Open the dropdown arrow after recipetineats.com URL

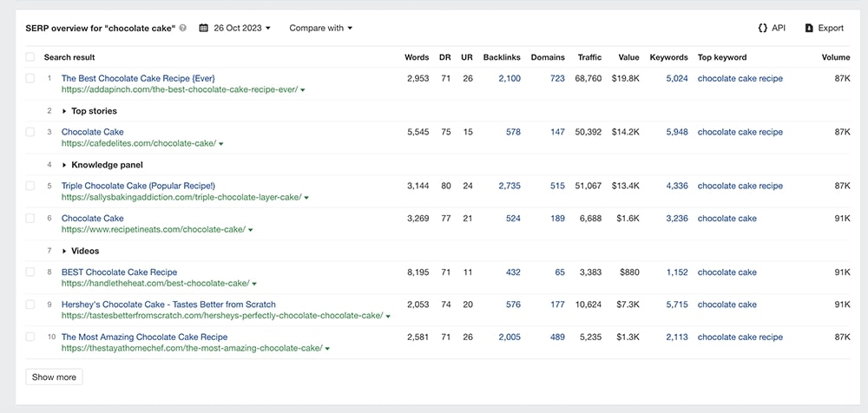[x=250, y=230]
